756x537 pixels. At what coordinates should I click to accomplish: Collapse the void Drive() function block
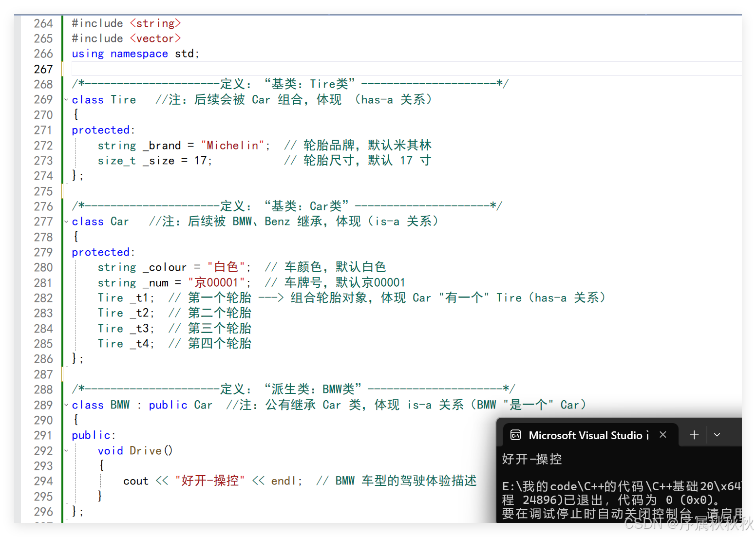[x=66, y=451]
